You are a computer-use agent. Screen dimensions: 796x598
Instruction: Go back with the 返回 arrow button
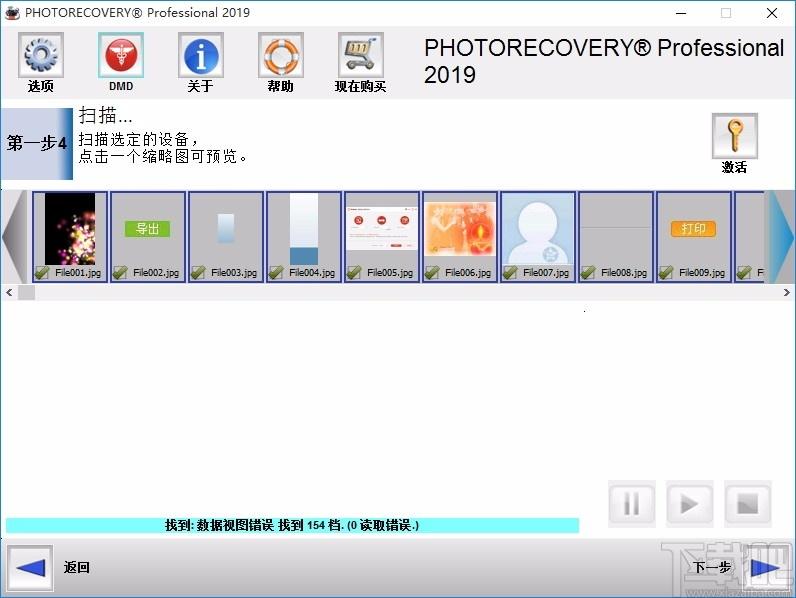coord(31,568)
